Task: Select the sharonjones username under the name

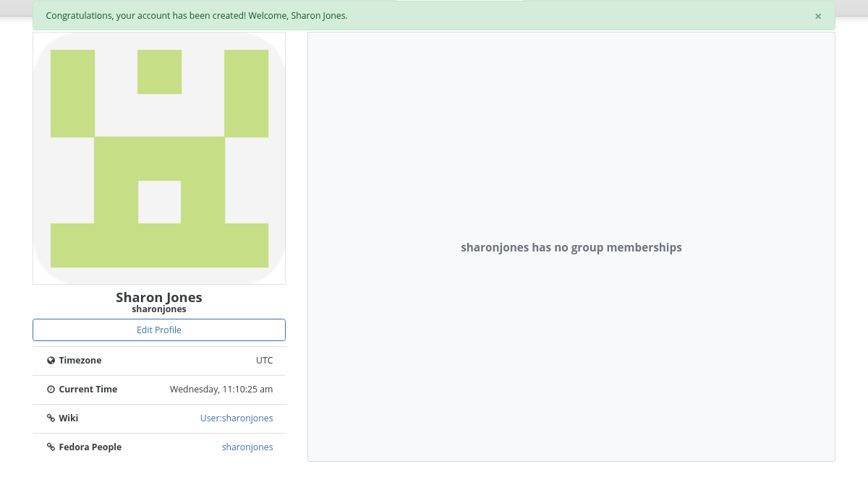Action: click(x=159, y=309)
